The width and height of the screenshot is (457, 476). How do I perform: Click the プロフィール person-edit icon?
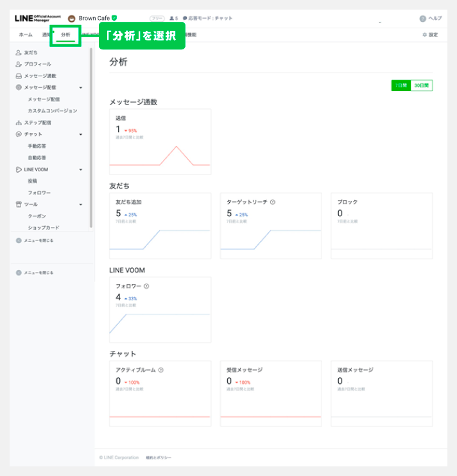click(x=19, y=64)
